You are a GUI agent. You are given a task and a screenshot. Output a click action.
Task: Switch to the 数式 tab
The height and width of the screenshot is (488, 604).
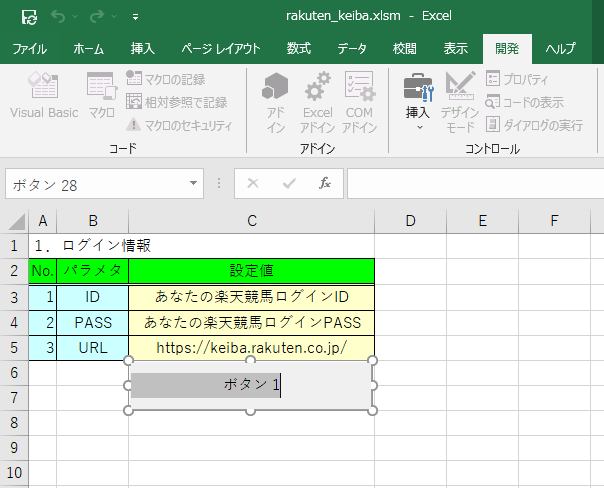[299, 49]
